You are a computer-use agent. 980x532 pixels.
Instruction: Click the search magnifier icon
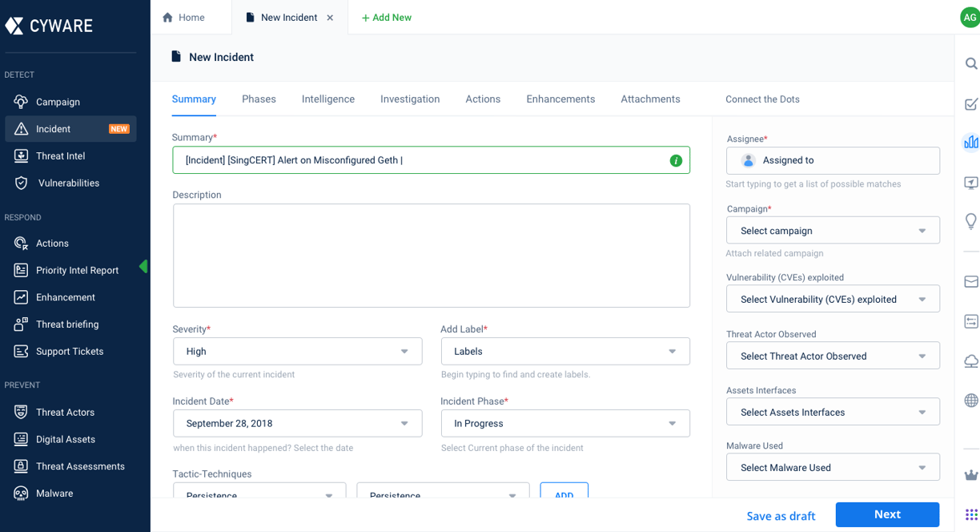[x=971, y=64]
